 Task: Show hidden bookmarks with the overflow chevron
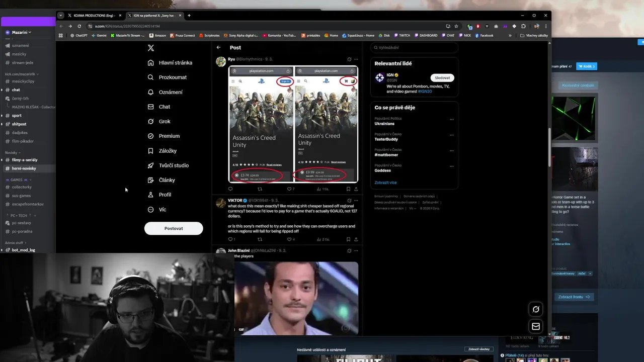[x=510, y=36]
